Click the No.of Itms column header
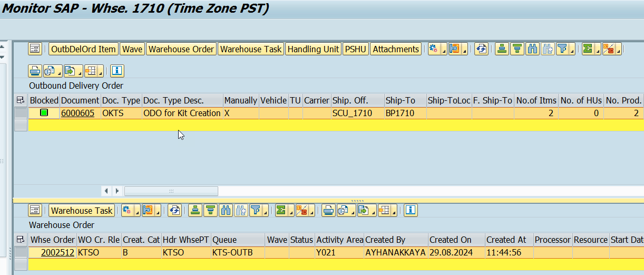This screenshot has height=275, width=644. (536, 100)
